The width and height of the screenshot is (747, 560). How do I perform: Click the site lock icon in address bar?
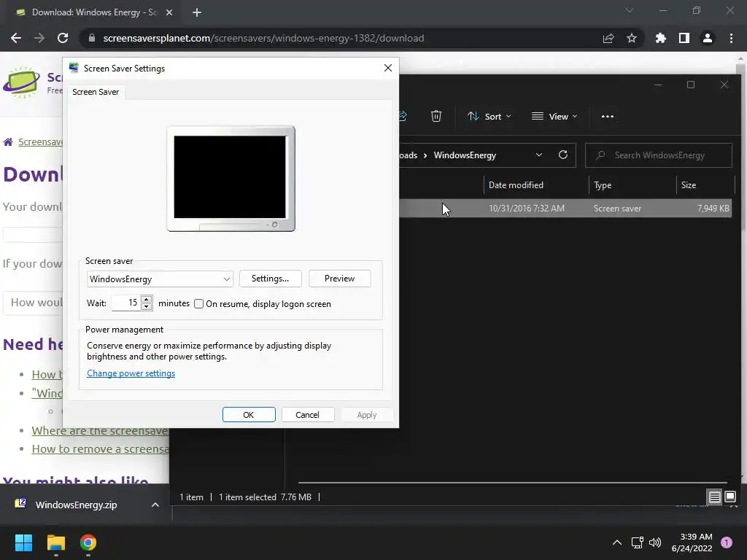[x=91, y=38]
